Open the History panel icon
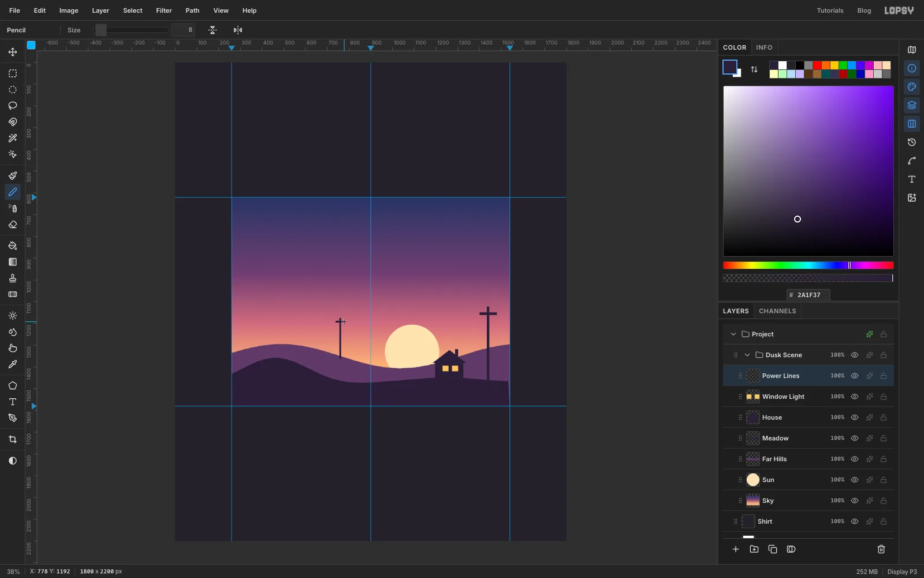The height and width of the screenshot is (578, 924). (x=912, y=142)
